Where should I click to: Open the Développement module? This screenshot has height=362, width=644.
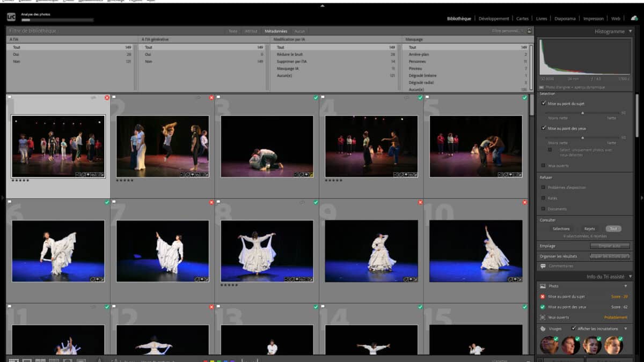(494, 18)
